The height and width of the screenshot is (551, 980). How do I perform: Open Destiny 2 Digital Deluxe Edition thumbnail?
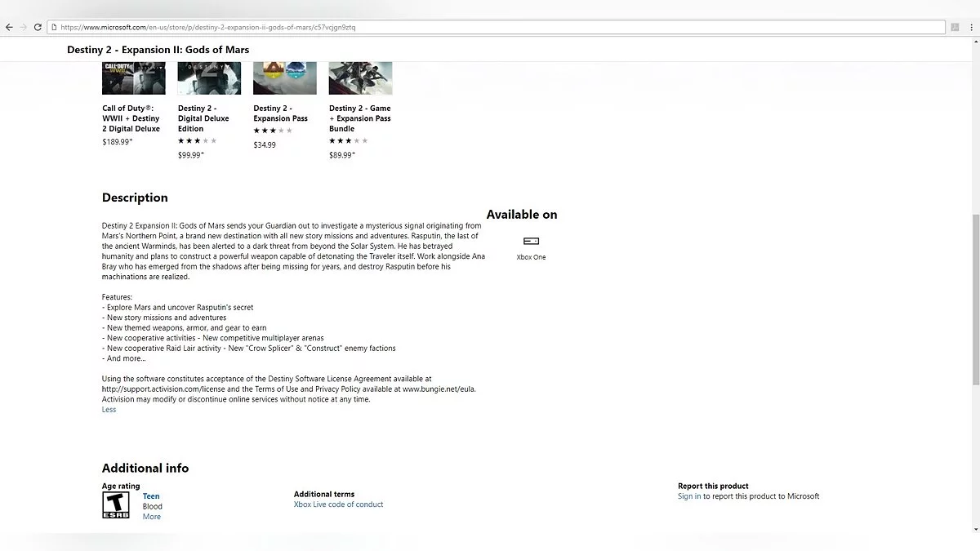209,78
